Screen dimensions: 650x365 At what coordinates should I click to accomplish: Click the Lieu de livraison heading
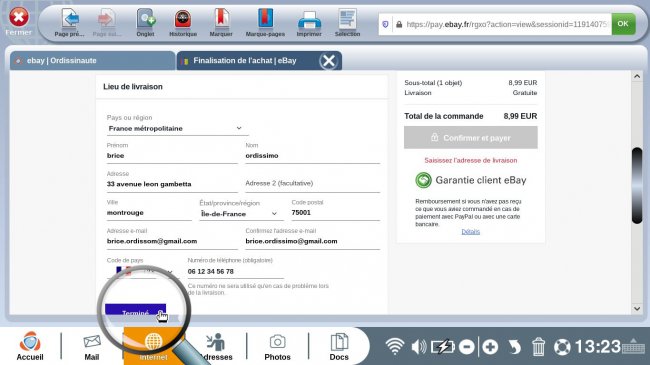point(133,87)
